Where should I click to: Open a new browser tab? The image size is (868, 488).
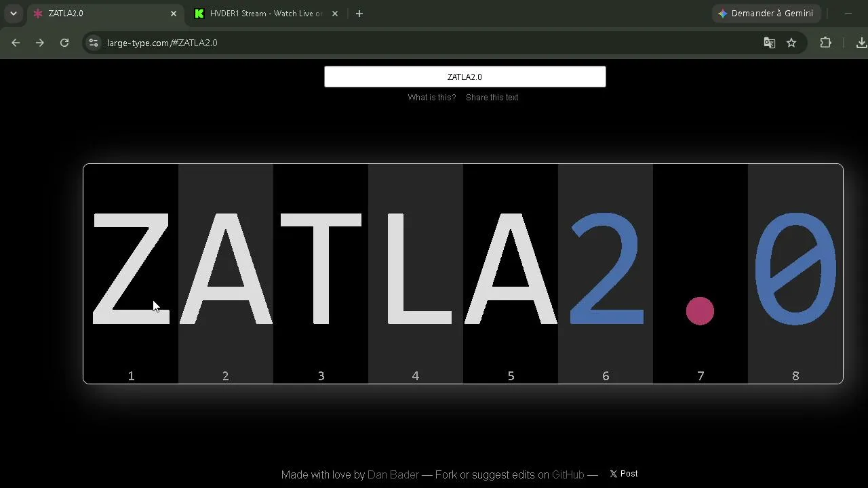[359, 14]
